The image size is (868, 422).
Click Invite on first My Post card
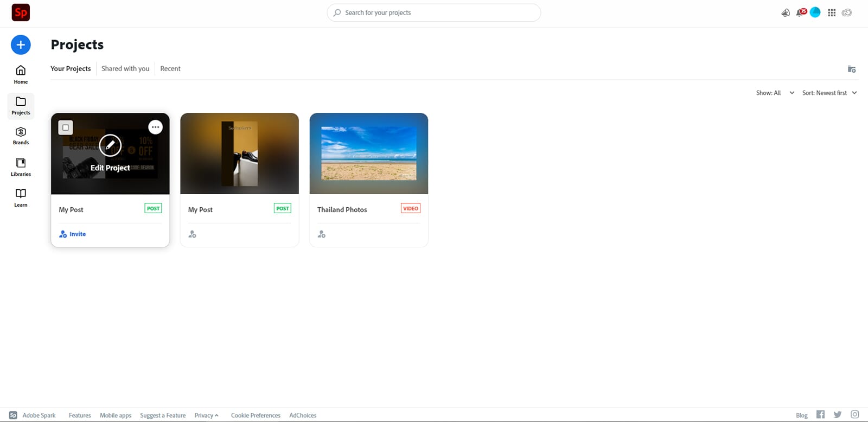tap(72, 234)
